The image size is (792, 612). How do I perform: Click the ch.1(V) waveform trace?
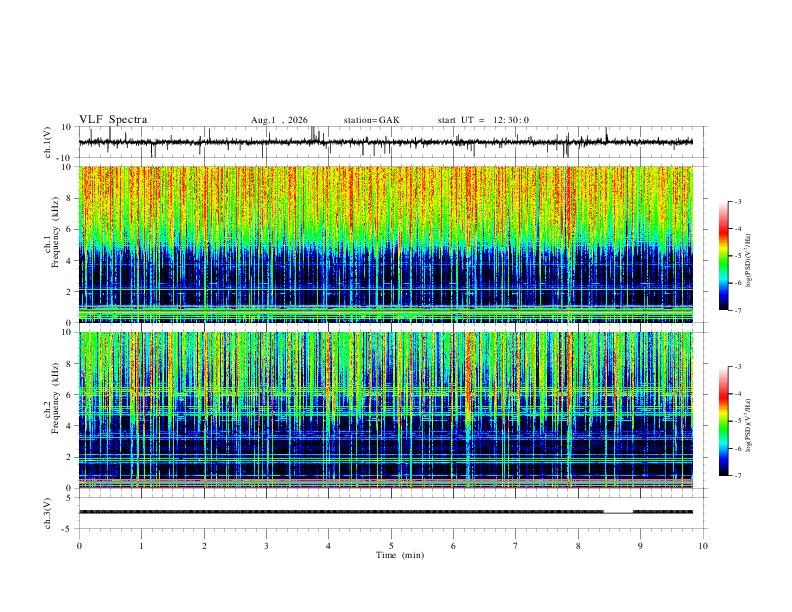click(x=386, y=142)
